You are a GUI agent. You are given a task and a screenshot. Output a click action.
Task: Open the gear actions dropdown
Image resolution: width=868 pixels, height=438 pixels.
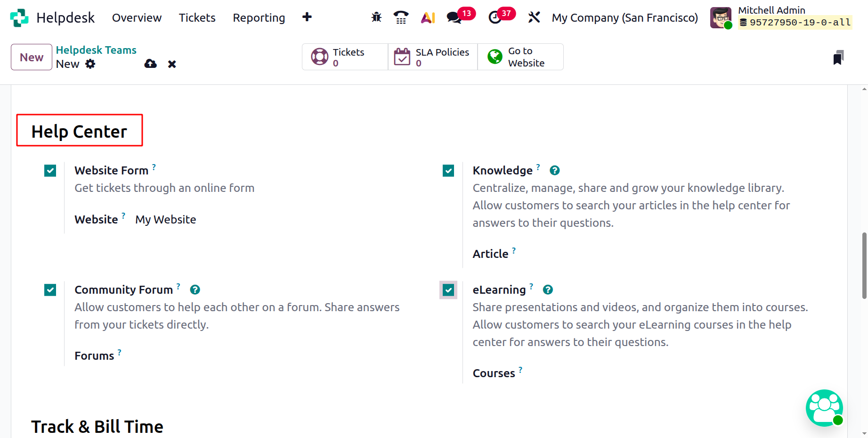coord(90,64)
